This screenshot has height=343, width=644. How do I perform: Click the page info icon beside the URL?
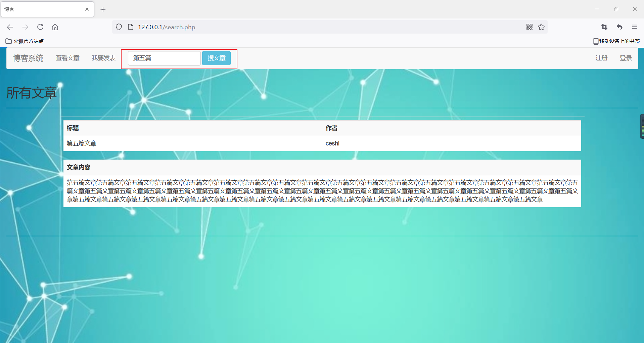[131, 27]
